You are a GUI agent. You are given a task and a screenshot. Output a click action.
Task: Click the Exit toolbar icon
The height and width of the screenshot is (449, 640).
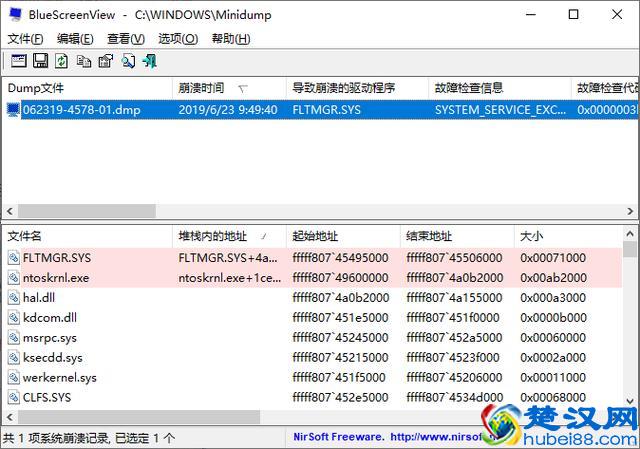coord(150,61)
